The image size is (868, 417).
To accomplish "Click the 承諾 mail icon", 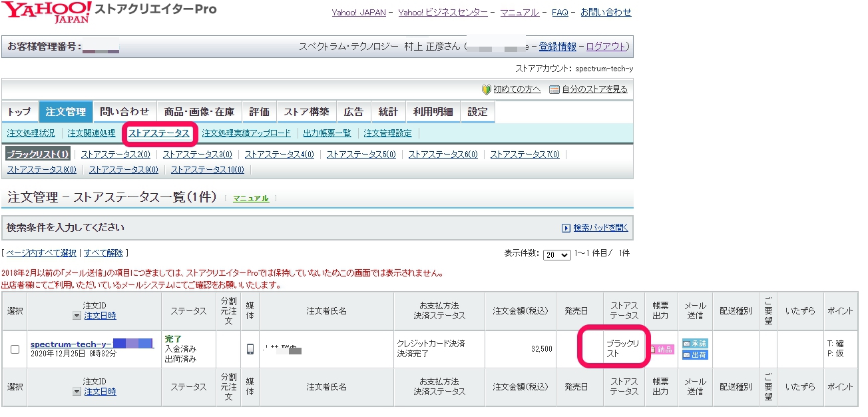I will click(x=695, y=343).
